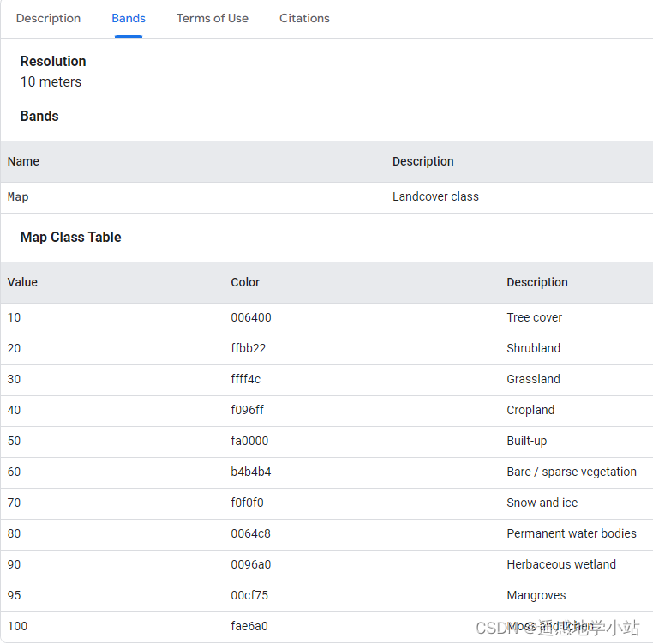653x644 pixels.
Task: Click the class table Description header
Action: (537, 282)
